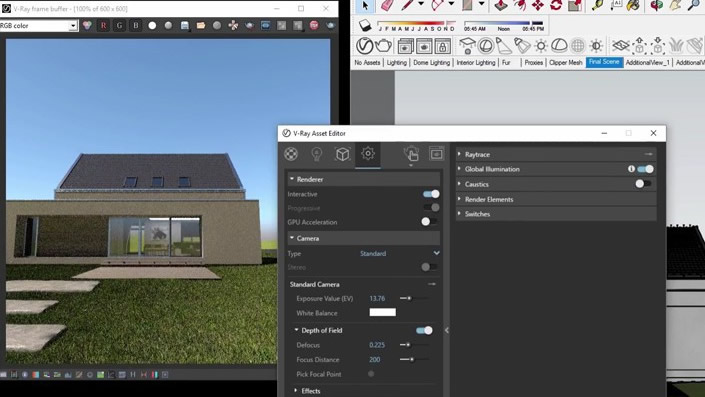Enable the Caustics toggle
The width and height of the screenshot is (705, 397).
coord(643,184)
